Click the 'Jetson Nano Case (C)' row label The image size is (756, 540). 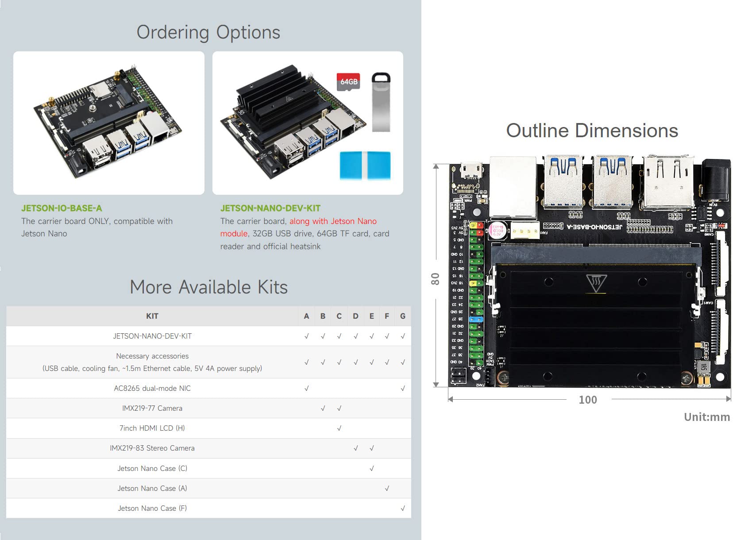click(152, 468)
